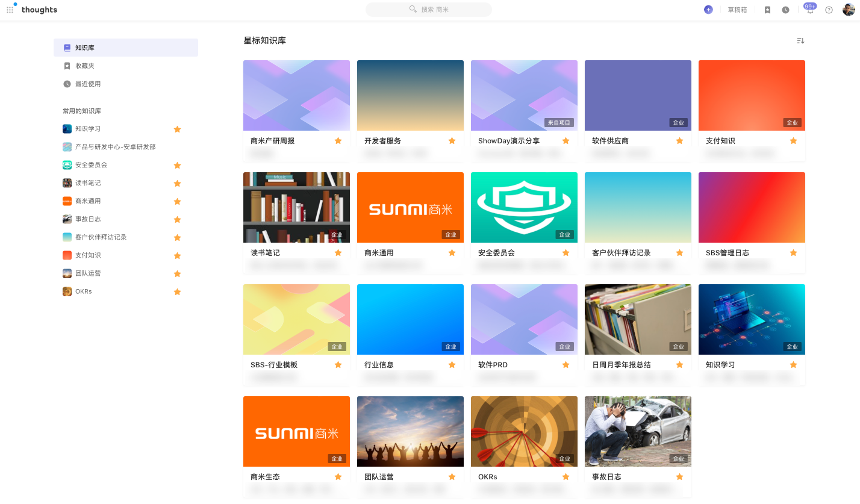Screen dimensions: 860x504
Task: Click the 知识学习 card title
Action: (x=720, y=364)
